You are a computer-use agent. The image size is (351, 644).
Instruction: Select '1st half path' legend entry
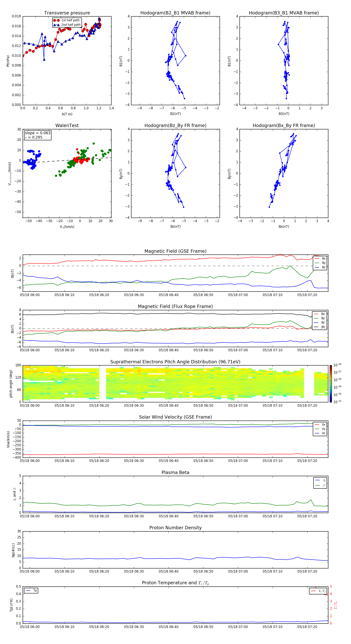67,20
